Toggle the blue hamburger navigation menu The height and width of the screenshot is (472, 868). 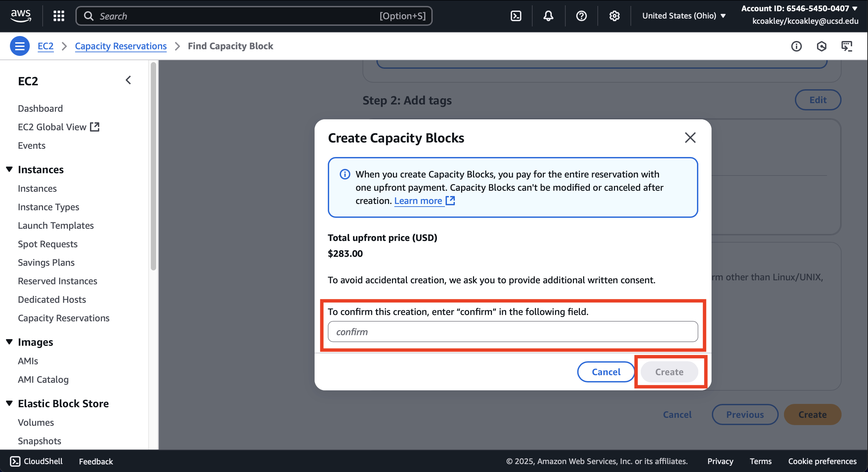20,46
